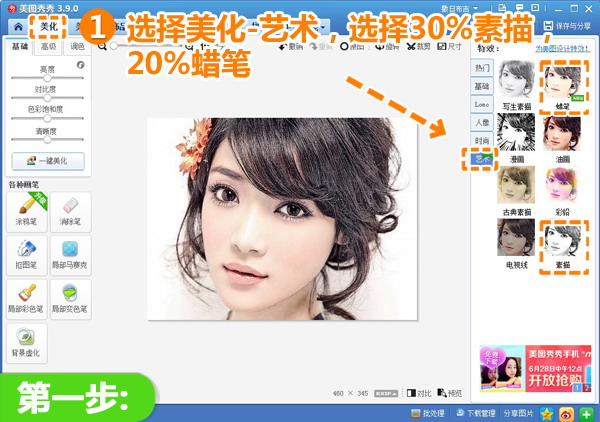Switch to the 高级 adjustments tab
The height and width of the screenshot is (422, 600).
coord(48,47)
